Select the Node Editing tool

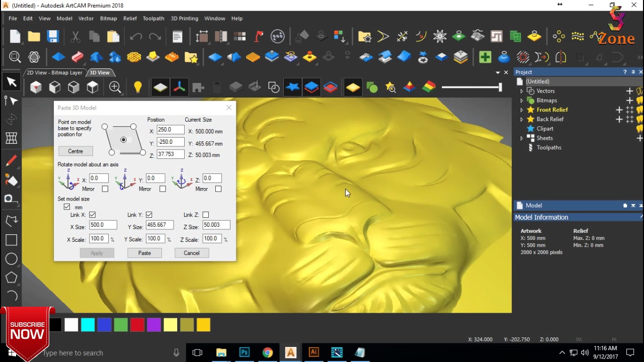(x=12, y=101)
